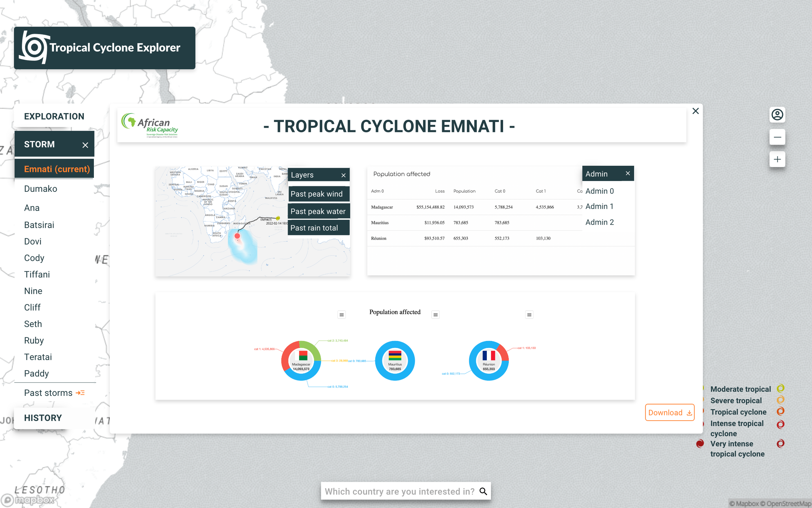812x508 pixels.
Task: Open Madagascar chart hamburger menu
Action: [x=341, y=315]
